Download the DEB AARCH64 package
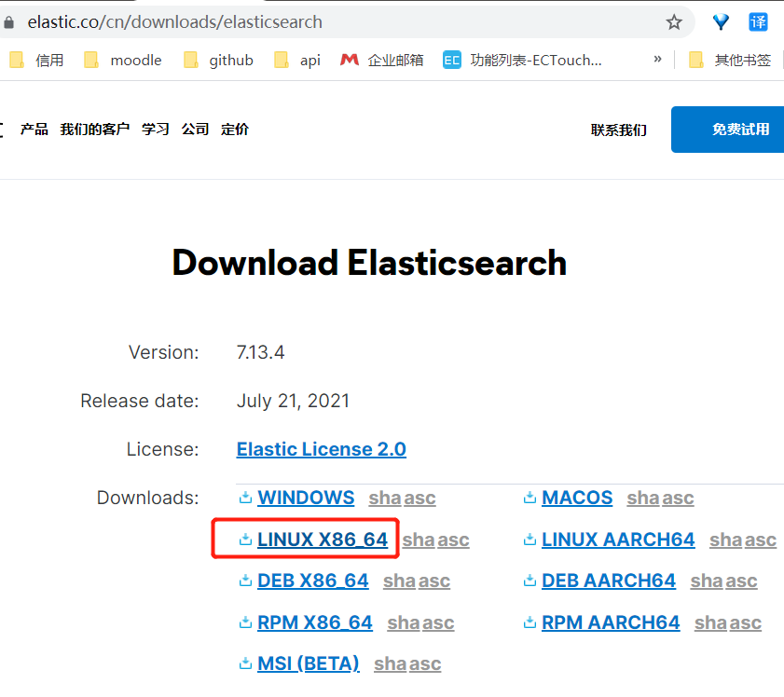The image size is (784, 697). tap(609, 581)
